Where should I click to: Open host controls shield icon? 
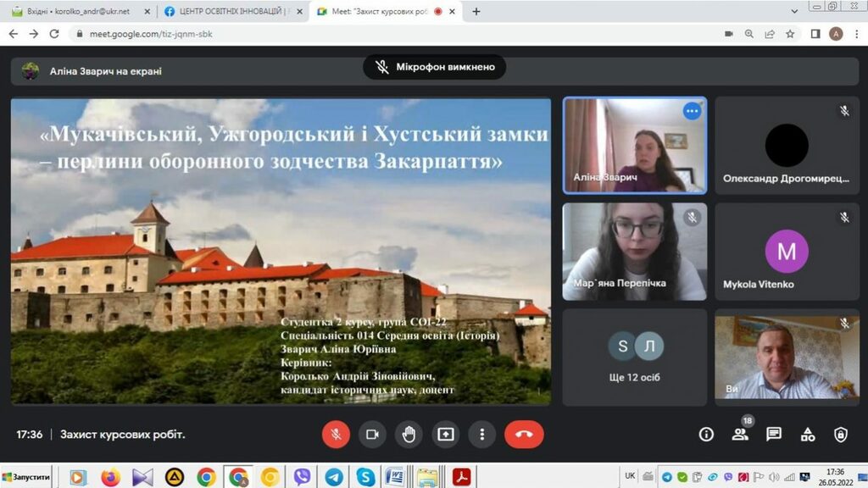[840, 435]
